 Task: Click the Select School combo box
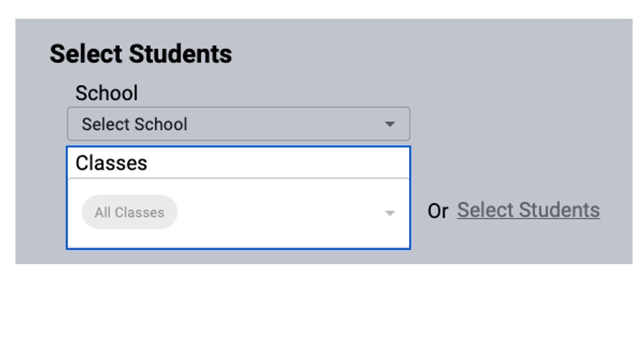coord(238,124)
